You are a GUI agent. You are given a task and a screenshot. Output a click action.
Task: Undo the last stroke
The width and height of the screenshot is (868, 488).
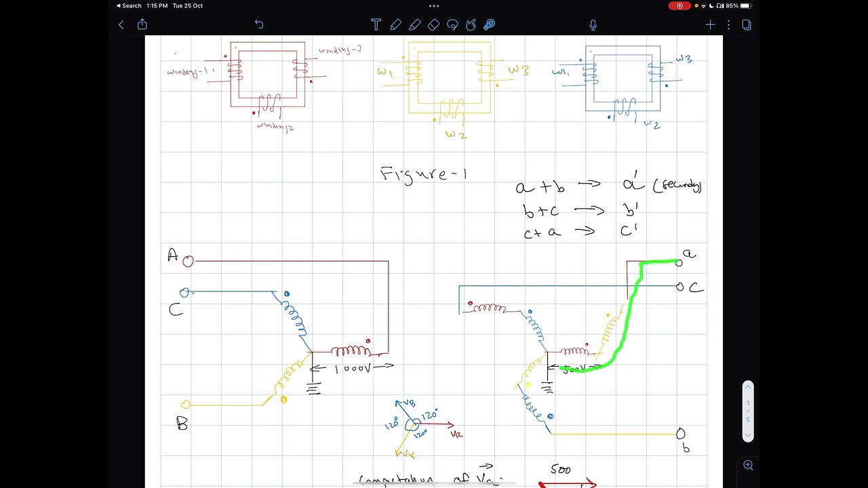(259, 24)
